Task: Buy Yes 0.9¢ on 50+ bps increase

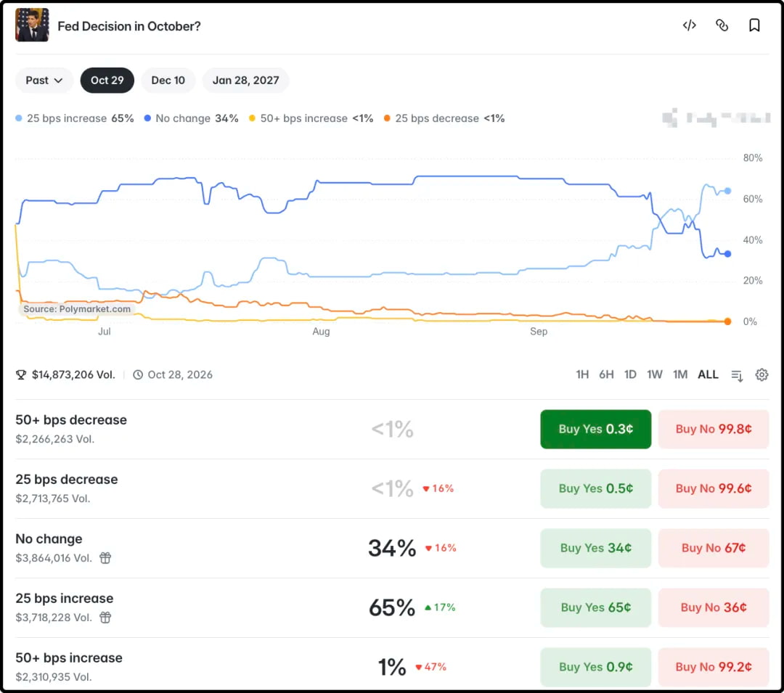Action: (x=595, y=667)
